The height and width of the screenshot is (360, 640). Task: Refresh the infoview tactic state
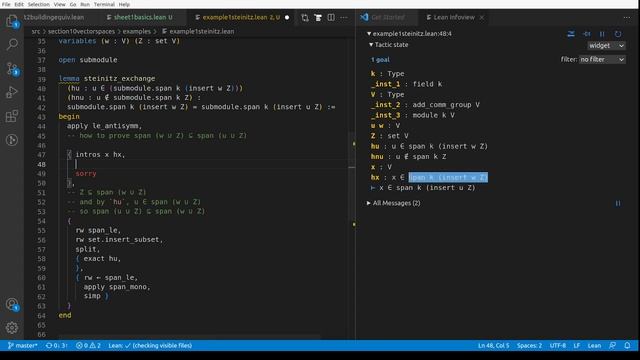[618, 34]
